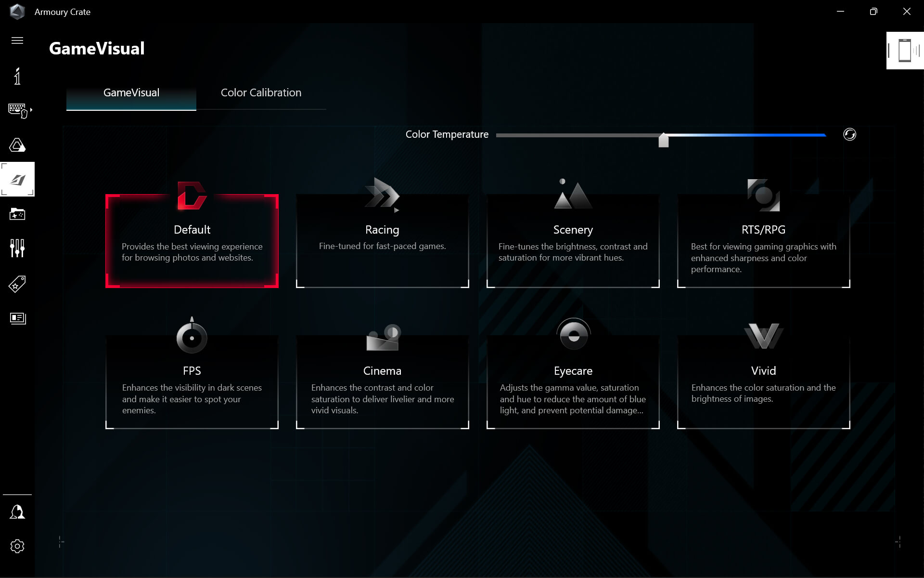Click the profile/user icon in sidebar
The width and height of the screenshot is (924, 578).
[x=17, y=512]
